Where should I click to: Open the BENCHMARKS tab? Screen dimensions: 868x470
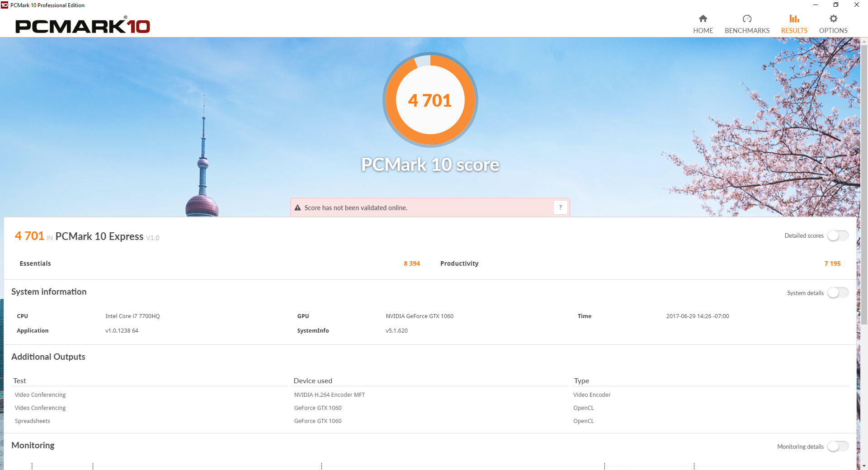747,24
